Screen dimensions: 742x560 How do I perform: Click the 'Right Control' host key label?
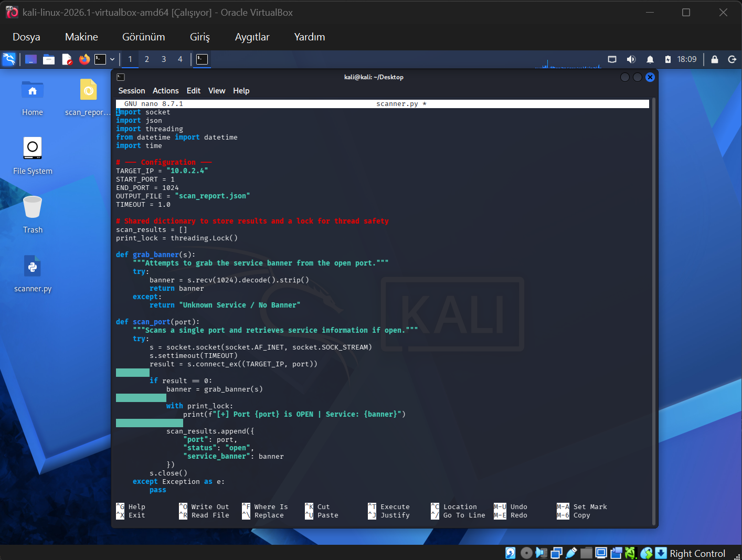click(697, 553)
